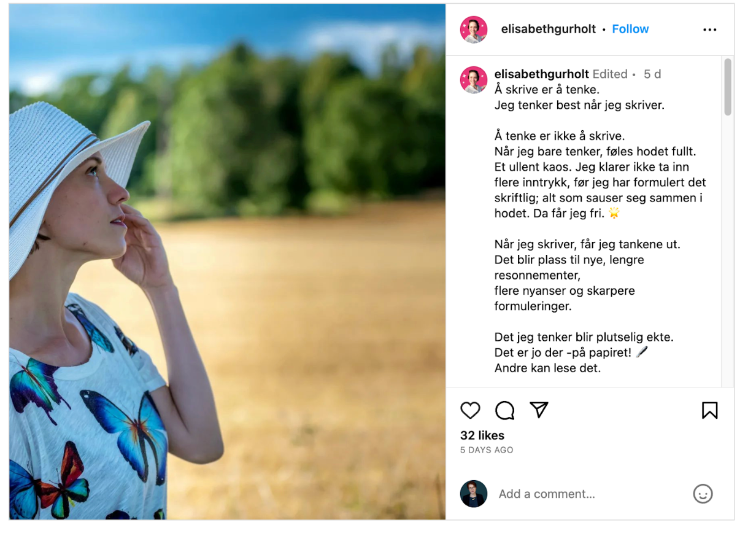Click your own avatar beside comment box
This screenshot has width=756, height=533.
coord(474,494)
